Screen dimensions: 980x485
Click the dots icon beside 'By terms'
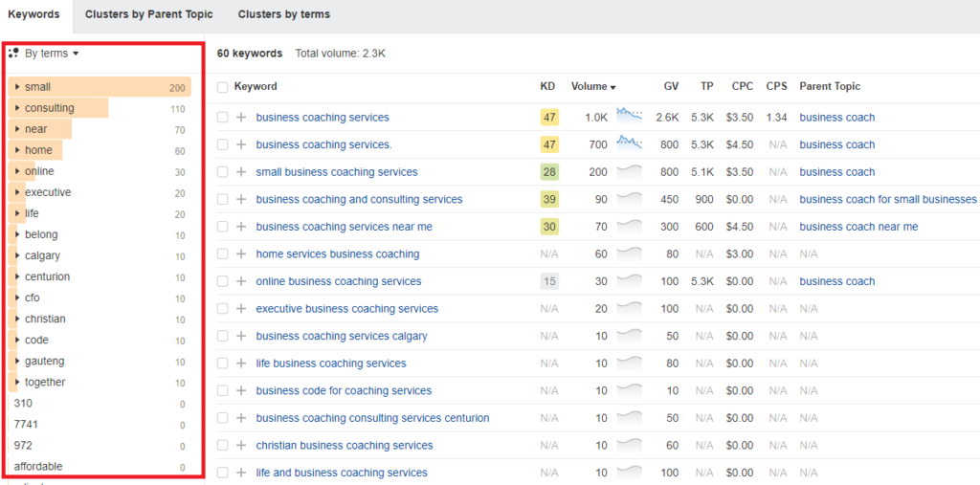click(x=13, y=54)
